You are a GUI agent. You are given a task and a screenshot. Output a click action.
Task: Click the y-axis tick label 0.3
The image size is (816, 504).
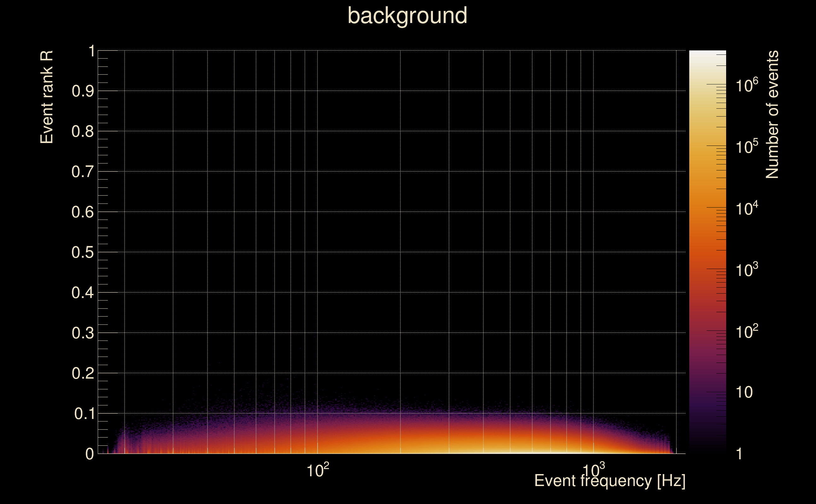(x=83, y=333)
